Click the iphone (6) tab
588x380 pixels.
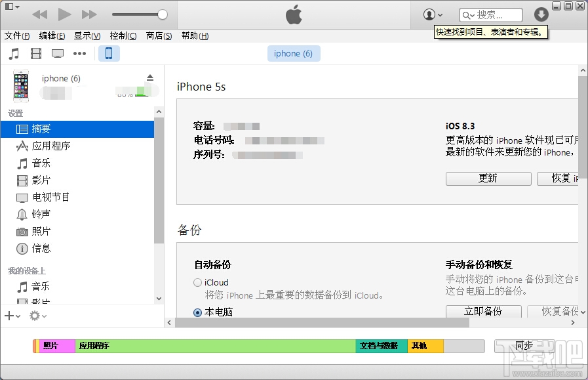click(x=294, y=53)
